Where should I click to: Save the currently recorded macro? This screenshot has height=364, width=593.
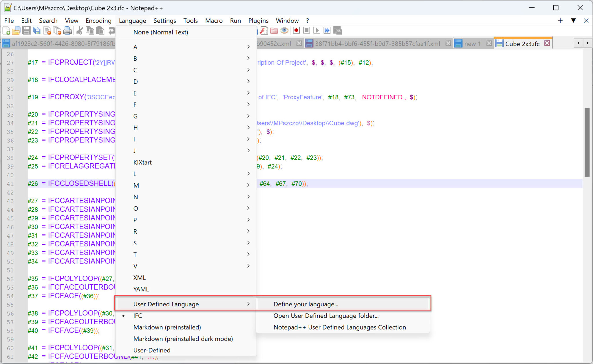337,30
